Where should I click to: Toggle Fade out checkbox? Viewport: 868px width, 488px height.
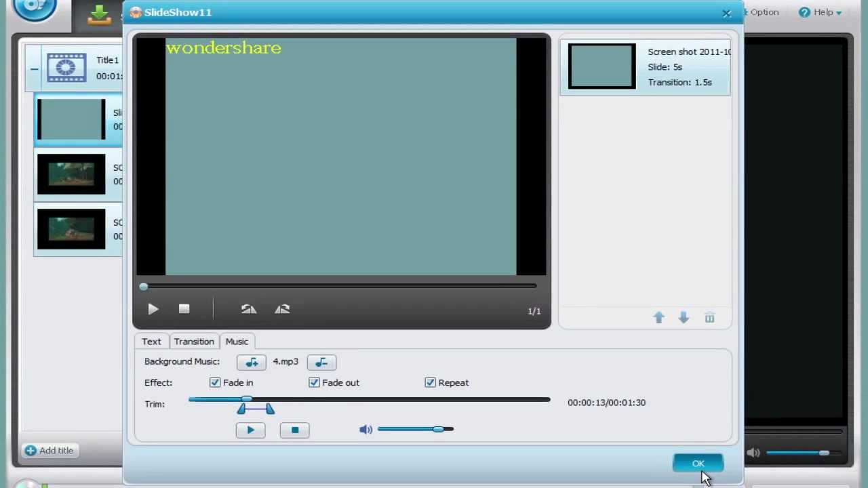314,382
